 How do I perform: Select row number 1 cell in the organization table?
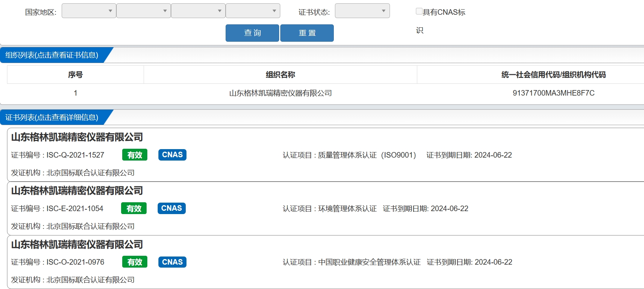click(75, 93)
